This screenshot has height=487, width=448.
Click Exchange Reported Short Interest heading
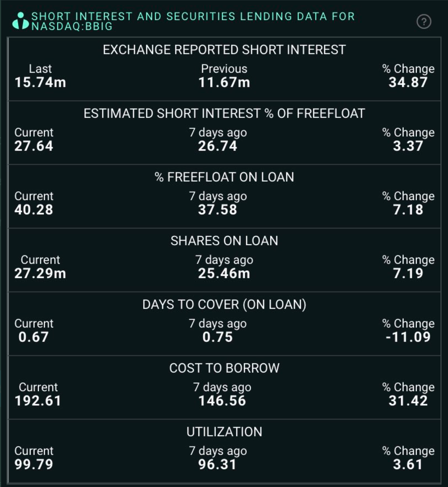click(224, 50)
